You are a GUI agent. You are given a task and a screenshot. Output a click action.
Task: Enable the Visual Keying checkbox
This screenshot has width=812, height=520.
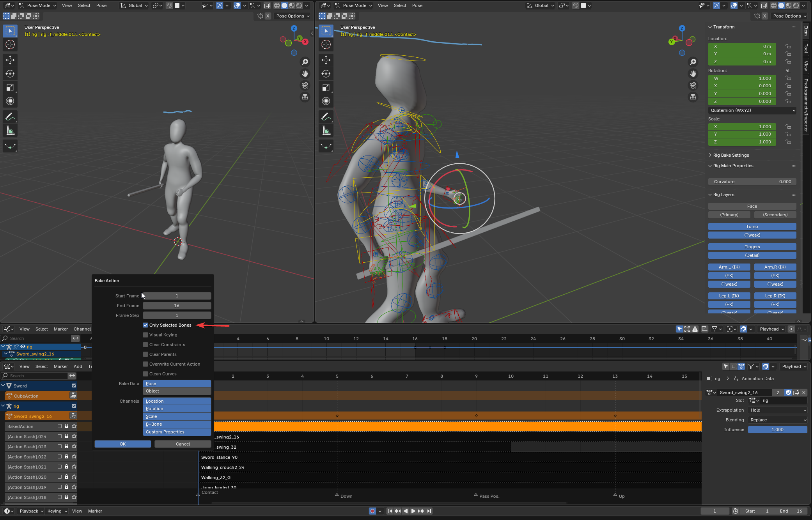click(145, 335)
